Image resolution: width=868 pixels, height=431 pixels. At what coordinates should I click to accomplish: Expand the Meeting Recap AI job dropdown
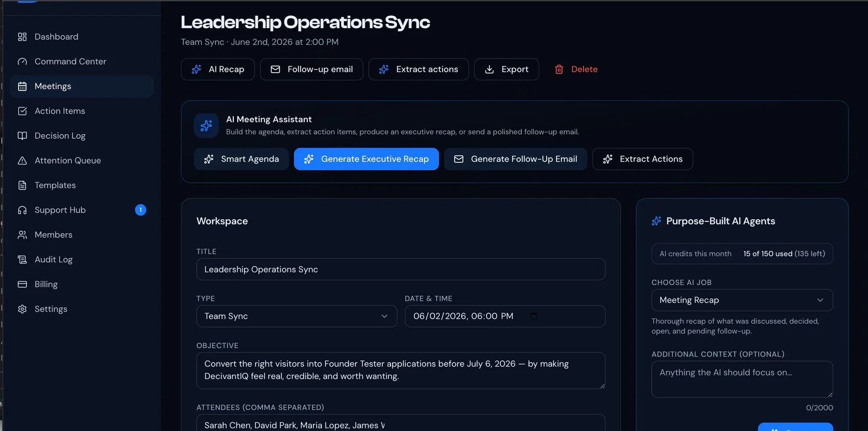[742, 300]
